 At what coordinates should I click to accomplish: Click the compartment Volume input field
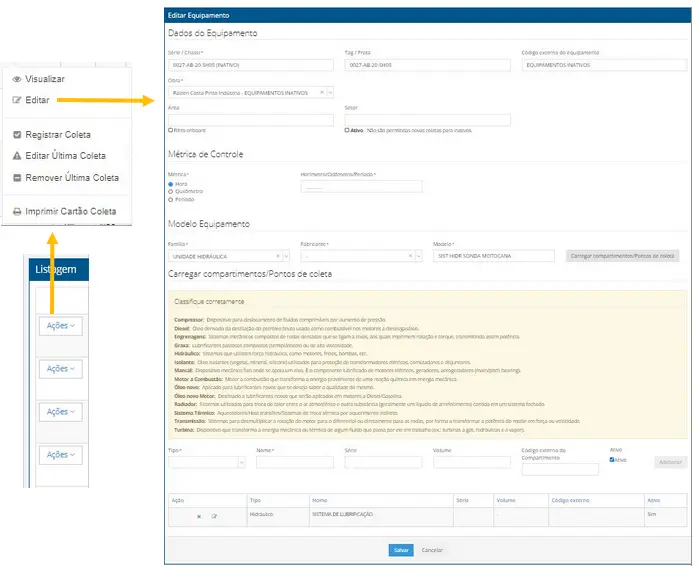472,463
